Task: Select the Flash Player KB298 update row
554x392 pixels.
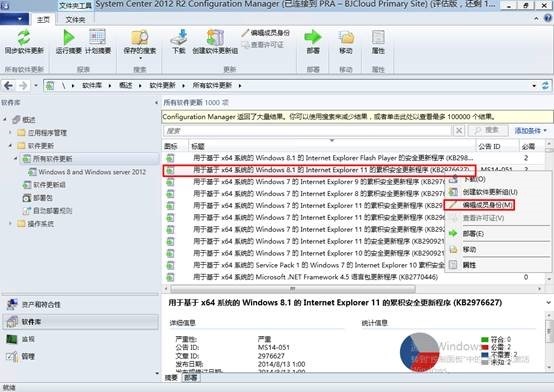Action: coord(353,158)
